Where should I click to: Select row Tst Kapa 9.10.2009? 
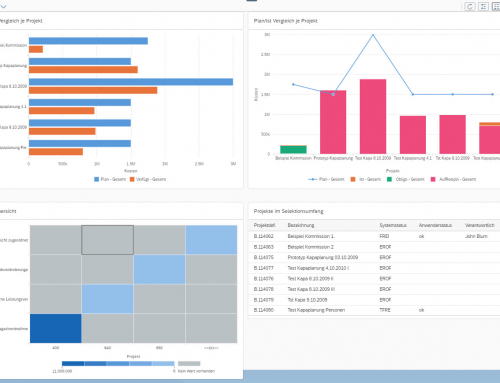374,300
